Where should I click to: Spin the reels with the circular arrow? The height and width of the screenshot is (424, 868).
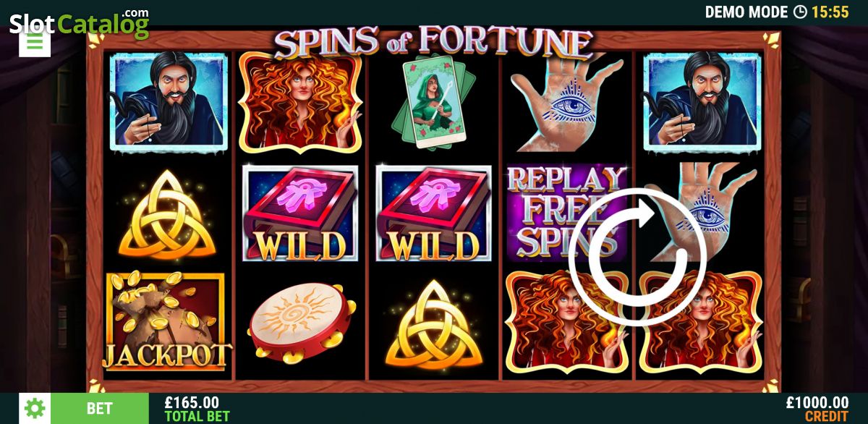click(636, 255)
